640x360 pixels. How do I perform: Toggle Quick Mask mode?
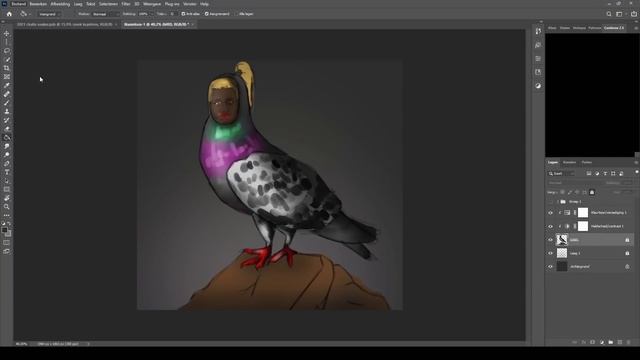(7, 242)
